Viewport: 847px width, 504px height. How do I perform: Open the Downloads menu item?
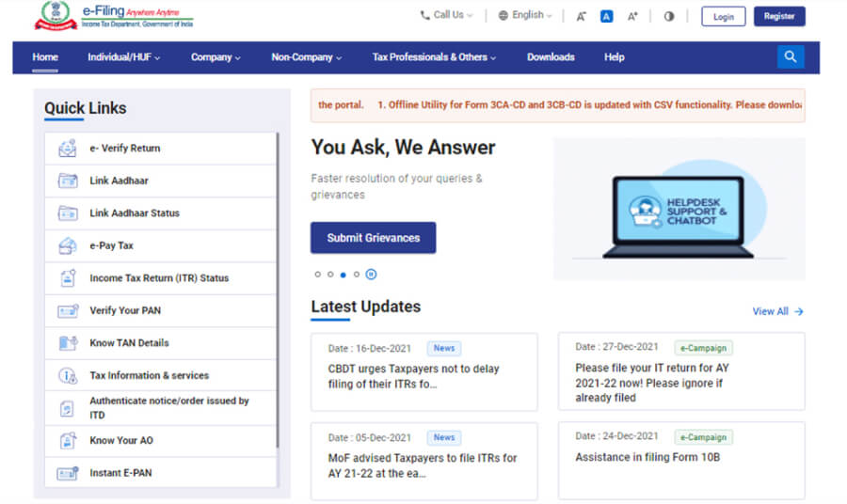tap(551, 57)
